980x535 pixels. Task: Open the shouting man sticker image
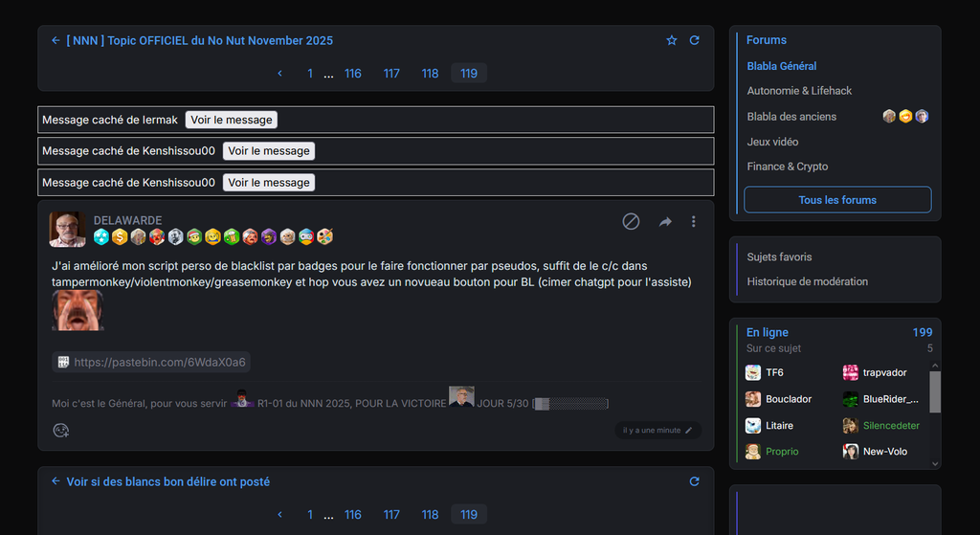(x=78, y=310)
